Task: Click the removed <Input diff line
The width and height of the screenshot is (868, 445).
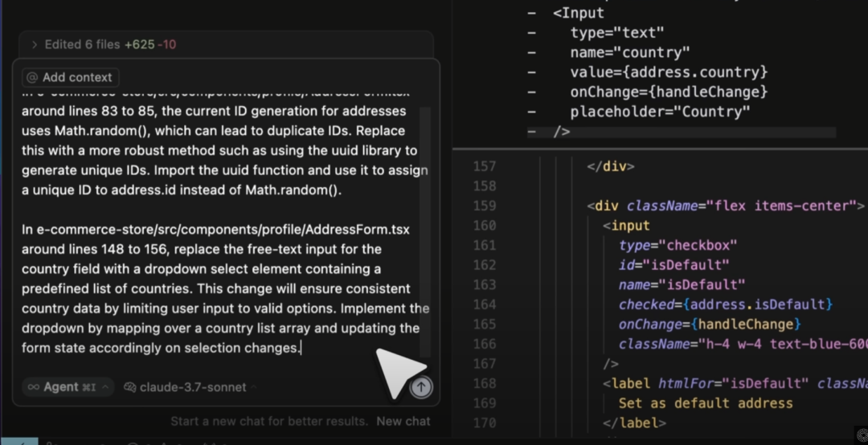Action: 579,13
